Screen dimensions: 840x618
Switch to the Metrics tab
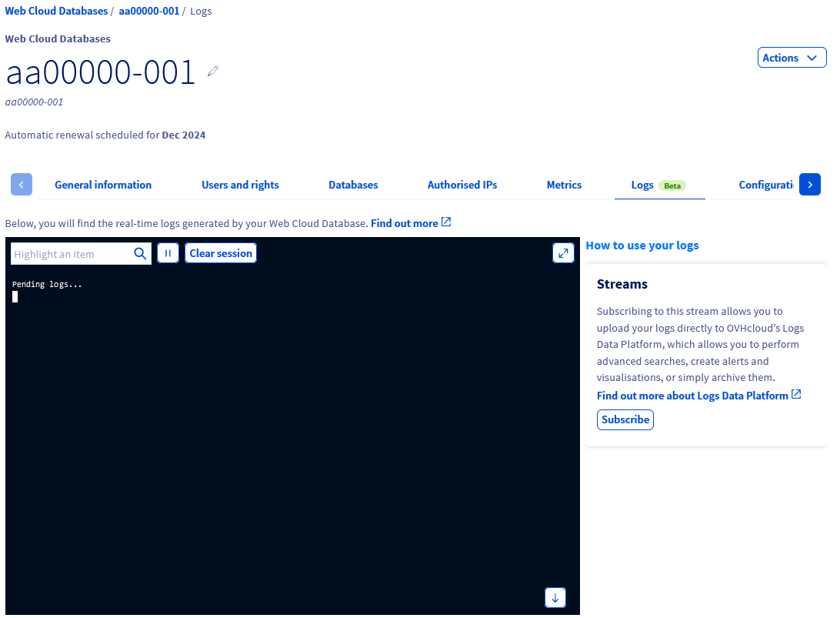pos(564,185)
